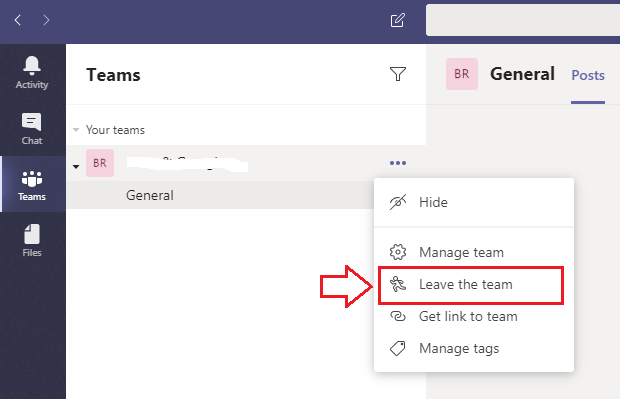Click the BR team avatar in list
Image resolution: width=620 pixels, height=399 pixels.
point(100,163)
